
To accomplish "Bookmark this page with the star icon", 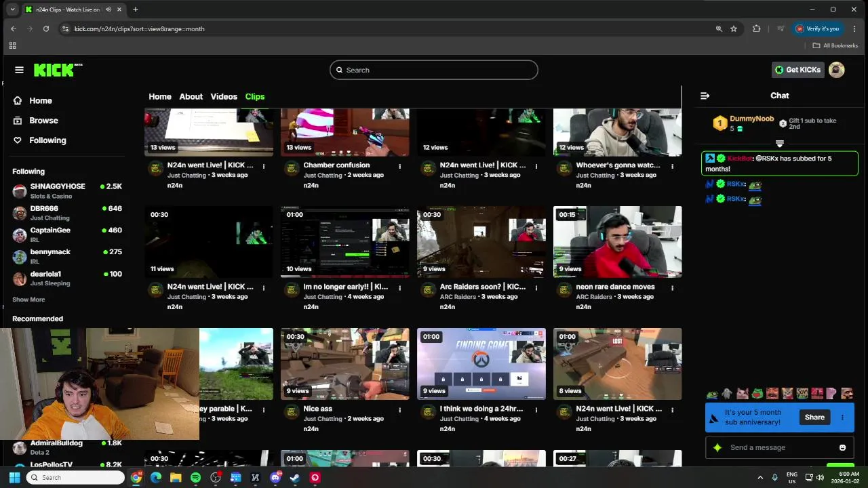I will (x=734, y=28).
